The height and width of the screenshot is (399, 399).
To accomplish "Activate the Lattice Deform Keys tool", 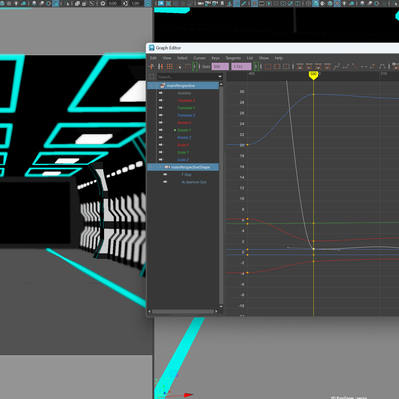I will point(170,67).
